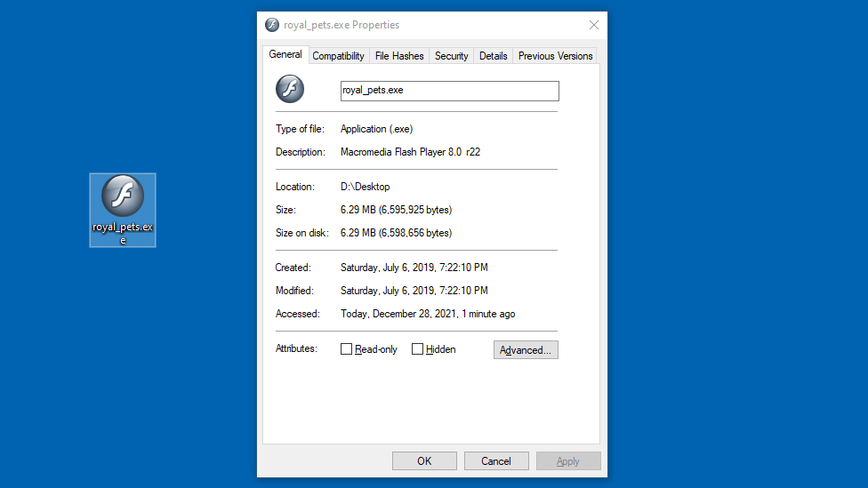Click inside the royal_pets.exe filename field

tap(449, 91)
